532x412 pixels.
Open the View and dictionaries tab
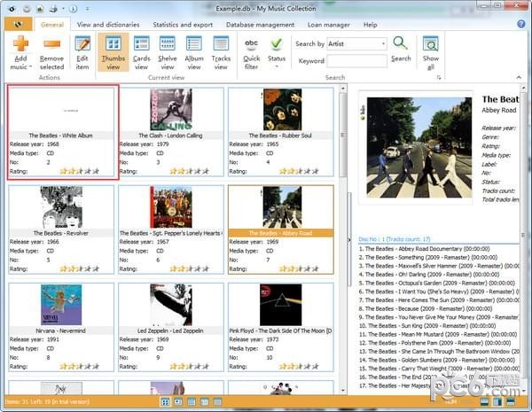point(108,25)
